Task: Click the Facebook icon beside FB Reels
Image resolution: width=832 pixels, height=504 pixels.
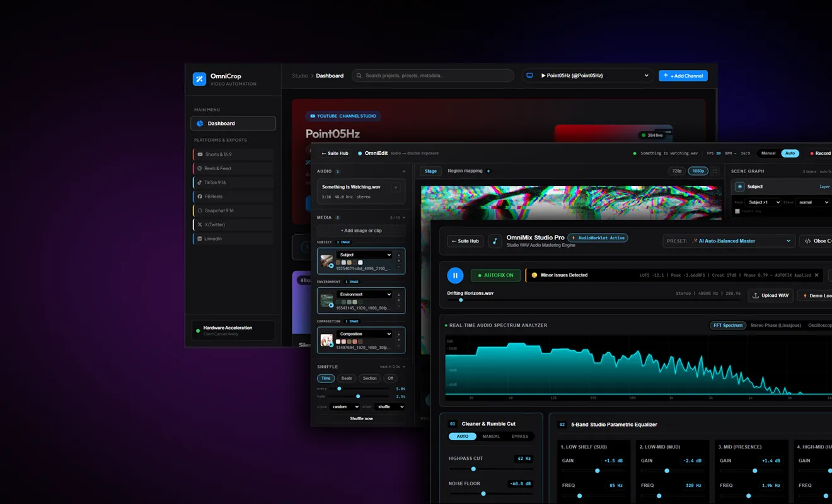Action: click(200, 197)
